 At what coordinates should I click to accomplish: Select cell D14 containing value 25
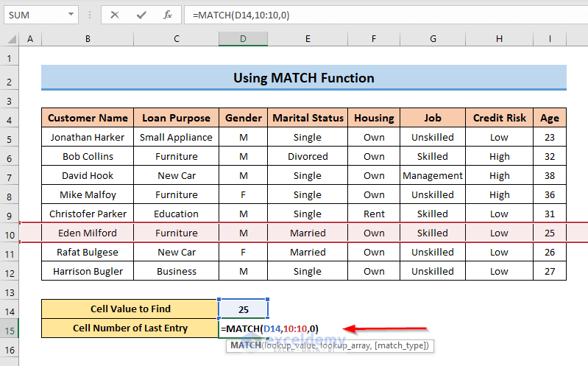(x=243, y=309)
